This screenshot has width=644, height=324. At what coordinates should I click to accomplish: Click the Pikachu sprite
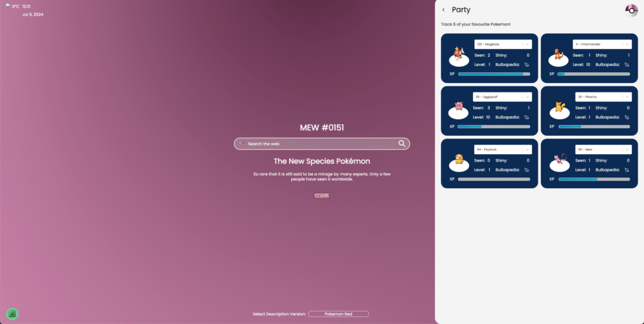[560, 106]
